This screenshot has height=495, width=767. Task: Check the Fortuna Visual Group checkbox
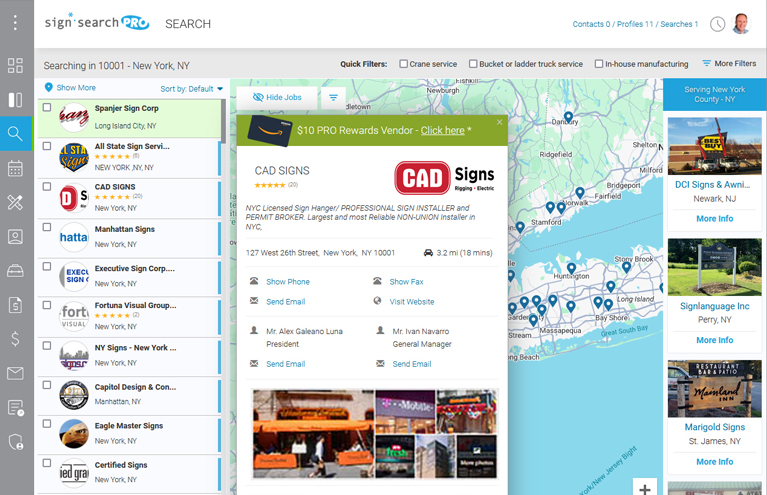point(47,305)
